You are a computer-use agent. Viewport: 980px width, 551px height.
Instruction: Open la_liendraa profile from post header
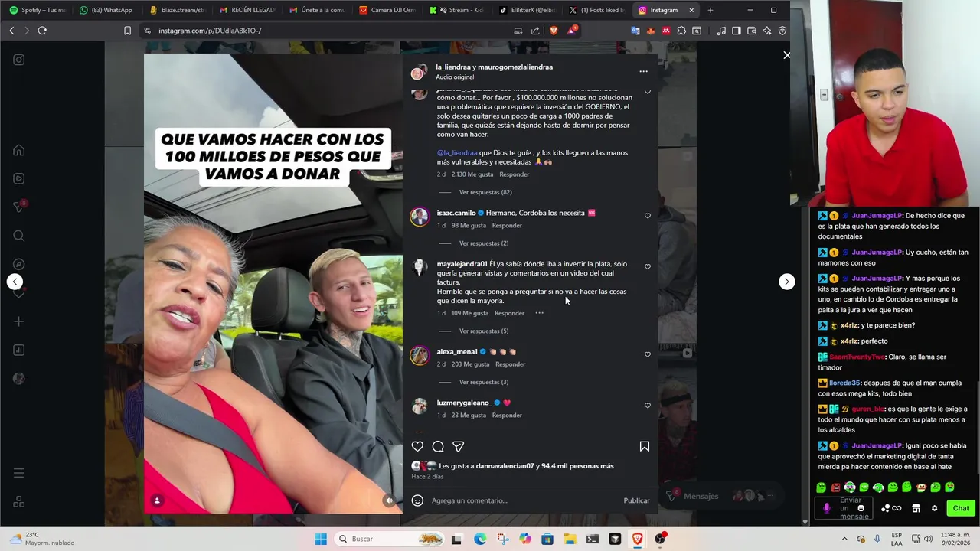click(x=454, y=67)
